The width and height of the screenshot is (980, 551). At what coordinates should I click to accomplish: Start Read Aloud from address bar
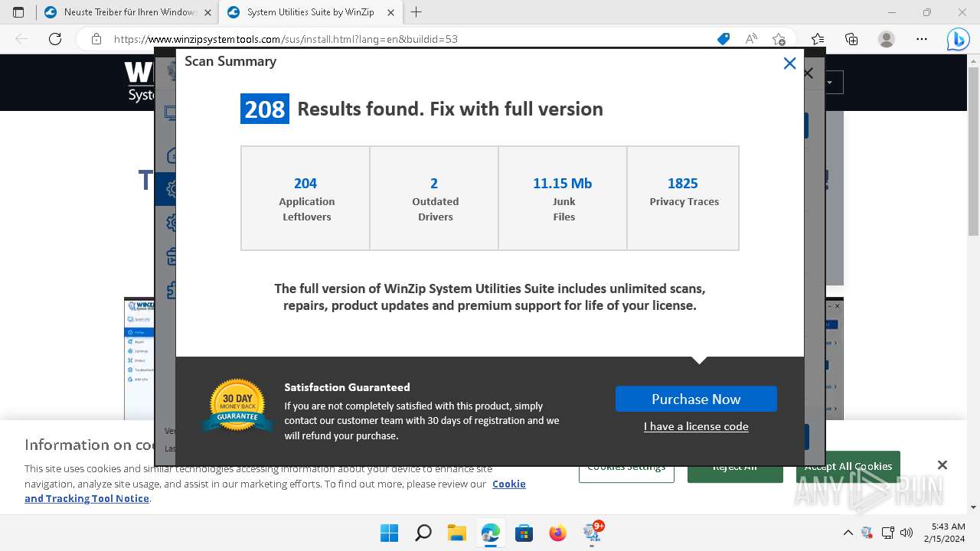(751, 39)
